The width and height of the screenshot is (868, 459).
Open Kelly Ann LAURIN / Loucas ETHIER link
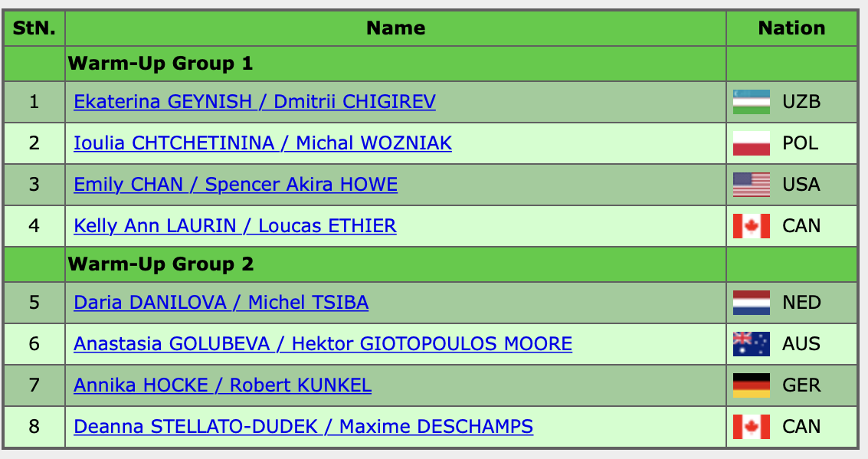235,226
